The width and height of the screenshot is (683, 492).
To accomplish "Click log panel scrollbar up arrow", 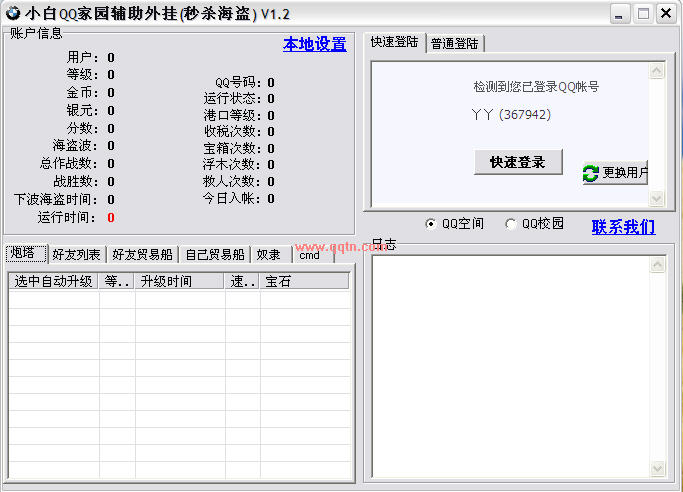I will (657, 265).
